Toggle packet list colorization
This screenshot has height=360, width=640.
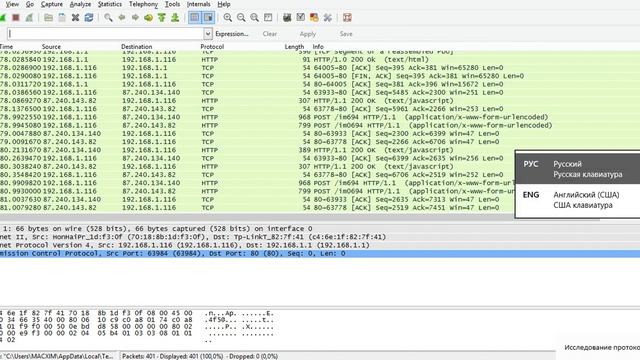coord(195,18)
